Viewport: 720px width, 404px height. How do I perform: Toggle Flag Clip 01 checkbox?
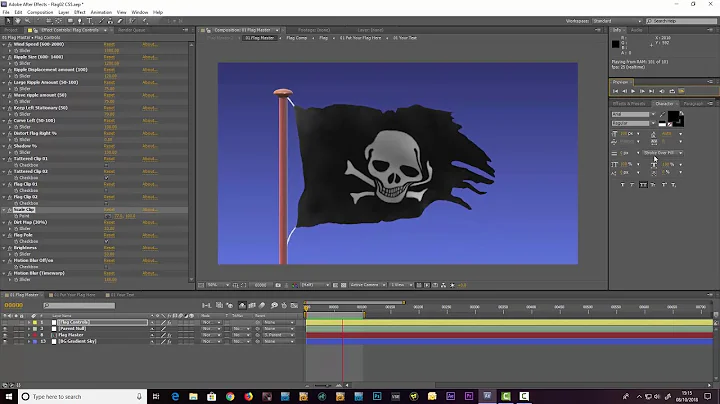[x=107, y=191]
